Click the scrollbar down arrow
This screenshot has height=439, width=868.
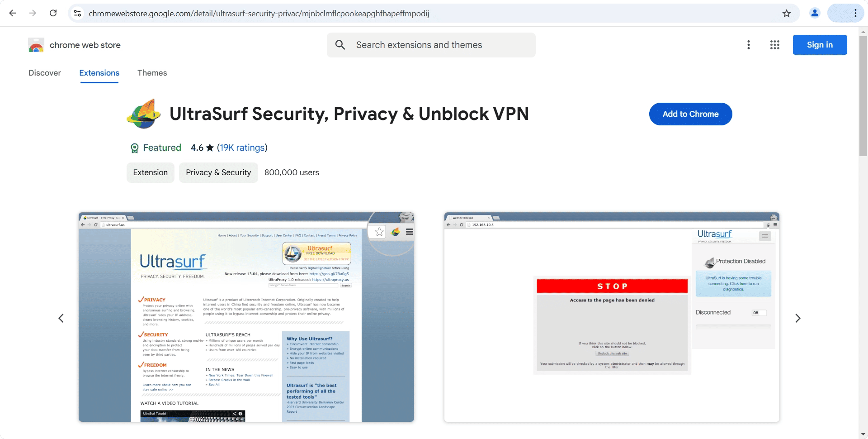pyautogui.click(x=863, y=435)
